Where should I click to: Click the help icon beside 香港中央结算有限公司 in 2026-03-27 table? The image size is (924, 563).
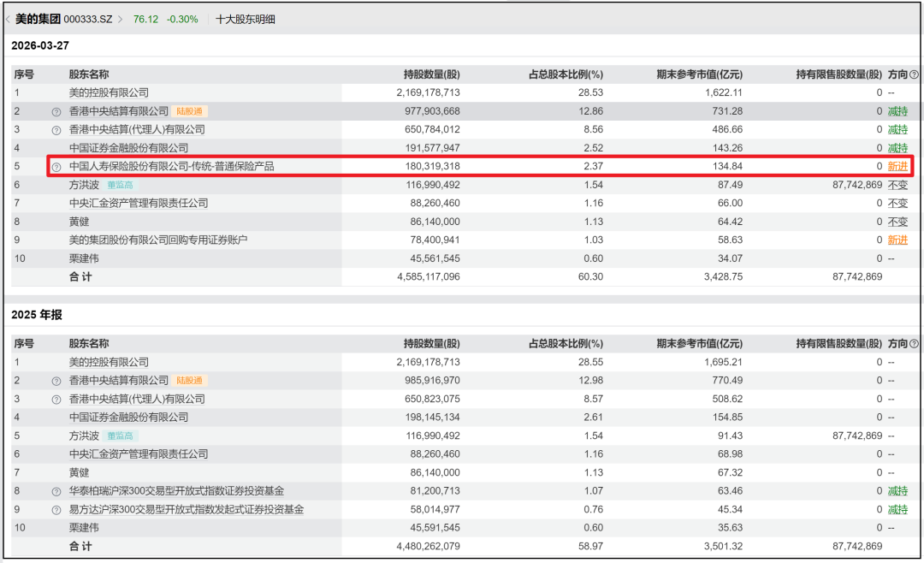point(56,112)
